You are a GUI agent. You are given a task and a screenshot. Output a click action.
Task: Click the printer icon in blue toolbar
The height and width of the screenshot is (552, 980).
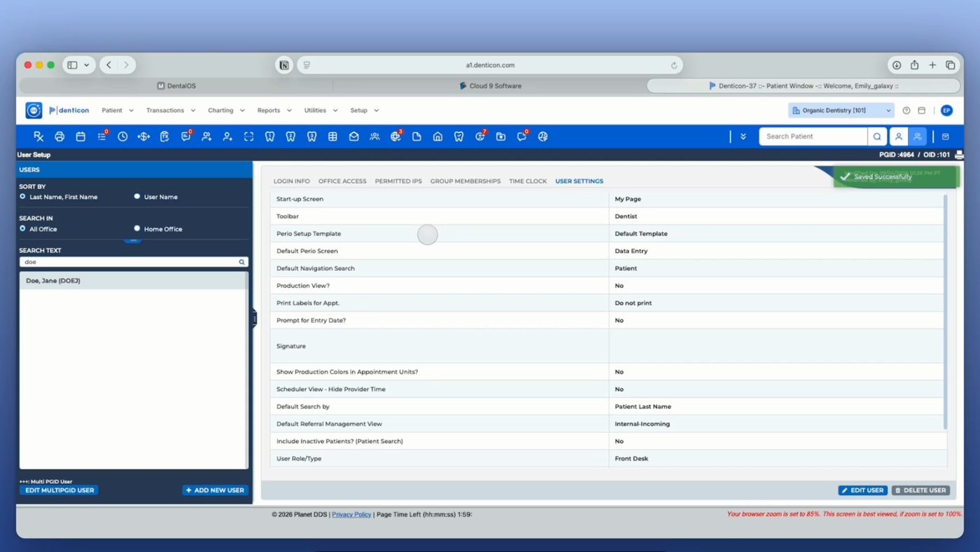(x=59, y=137)
